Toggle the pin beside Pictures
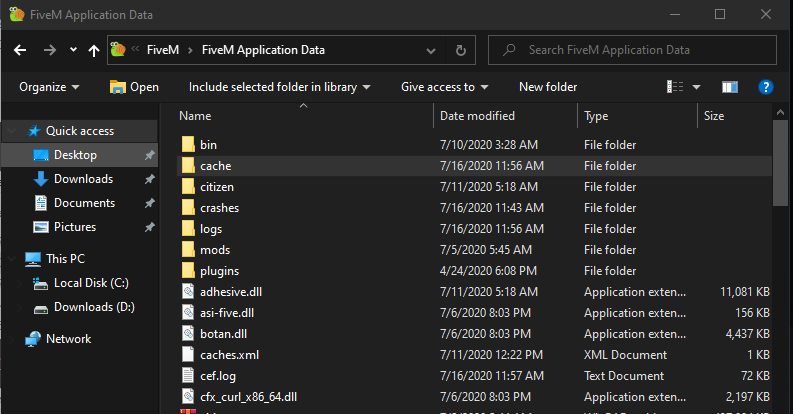The image size is (793, 414). pos(149,227)
